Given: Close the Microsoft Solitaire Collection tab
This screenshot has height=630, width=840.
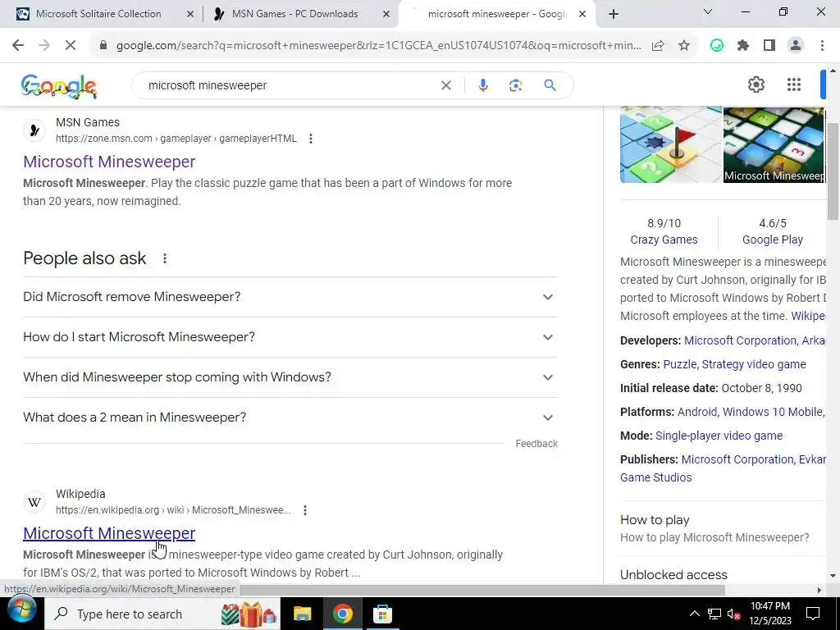Looking at the screenshot, I should click(x=189, y=14).
